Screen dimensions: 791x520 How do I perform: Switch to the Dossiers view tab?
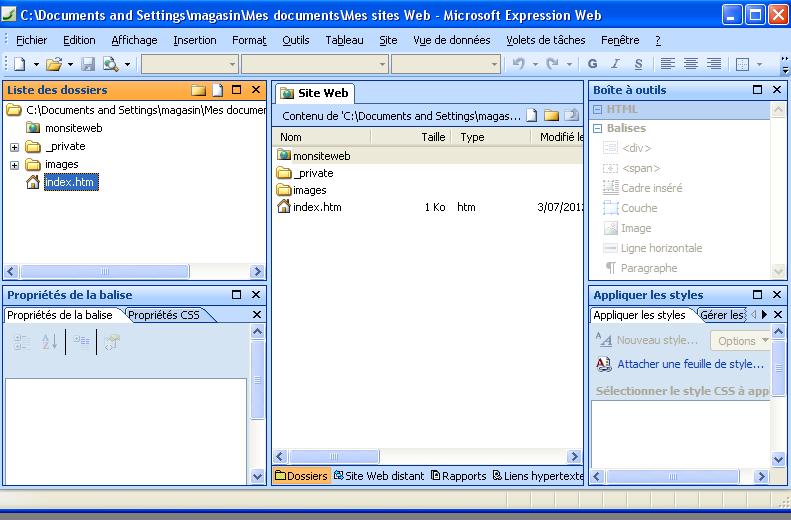[302, 476]
